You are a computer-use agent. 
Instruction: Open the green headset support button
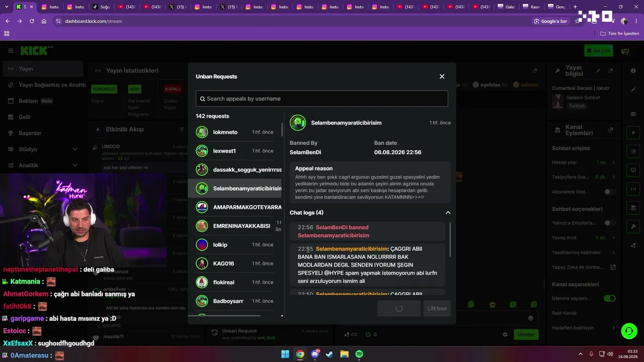(629, 330)
